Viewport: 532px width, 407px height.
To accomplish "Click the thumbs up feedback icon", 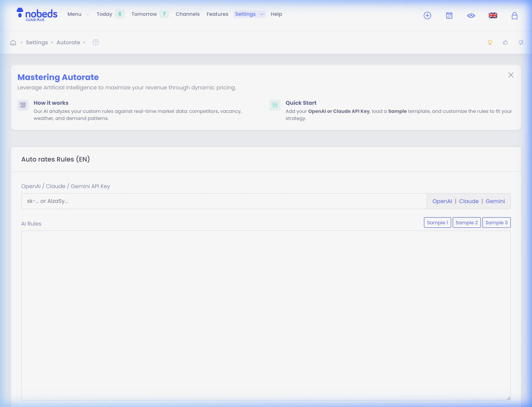I will tap(505, 42).
